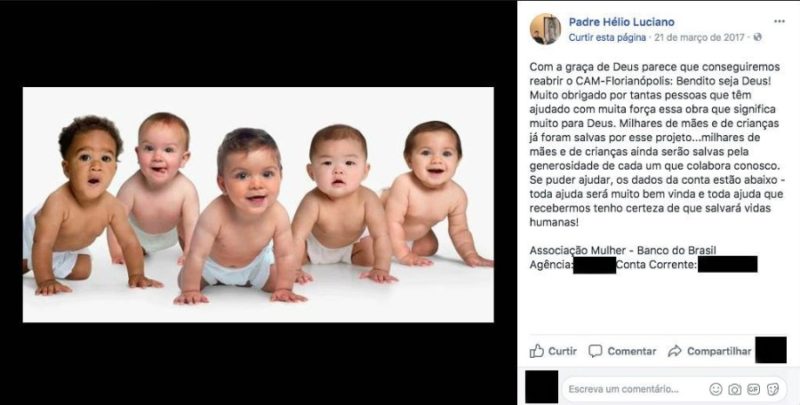800x405 pixels.
Task: Focus the Escreva um comentário field
Action: [635, 389]
